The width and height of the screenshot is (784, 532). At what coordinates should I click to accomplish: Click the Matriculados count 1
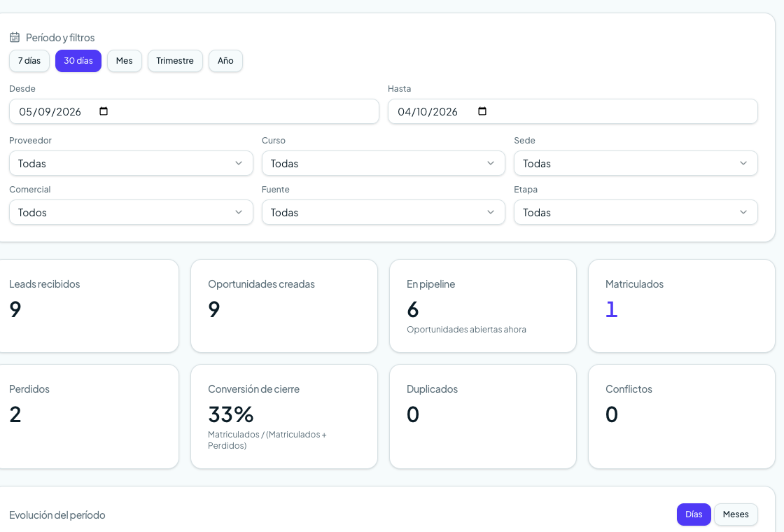click(x=612, y=309)
